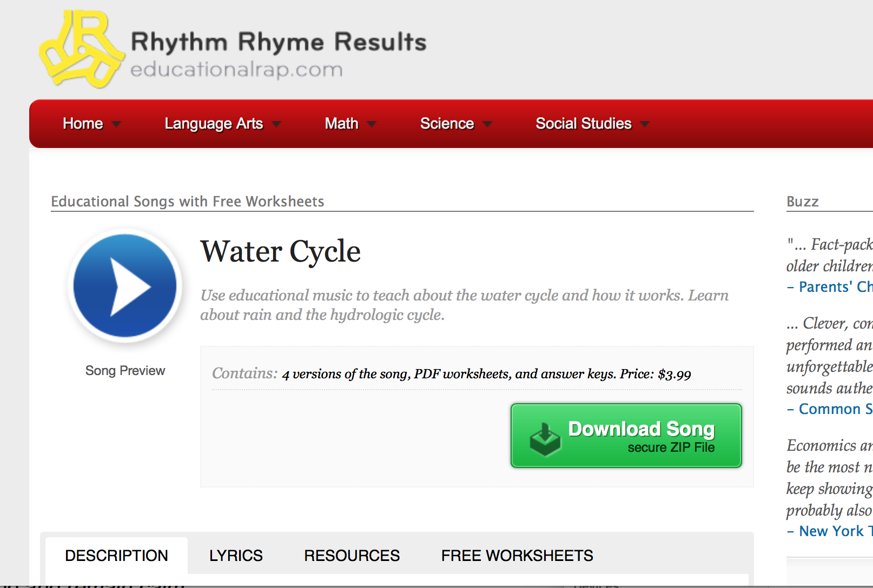Screen dimensions: 873x588
Task: Expand the Math dropdown arrow
Action: 372,124
